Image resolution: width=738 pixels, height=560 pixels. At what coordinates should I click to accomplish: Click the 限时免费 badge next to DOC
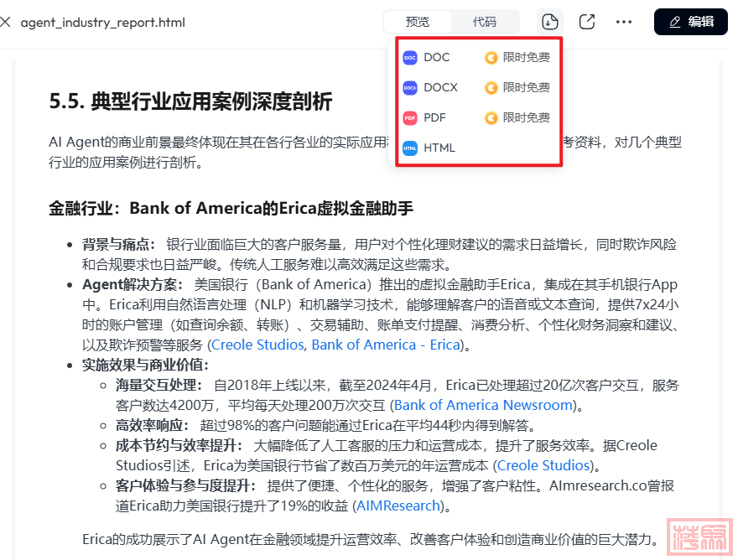(517, 57)
